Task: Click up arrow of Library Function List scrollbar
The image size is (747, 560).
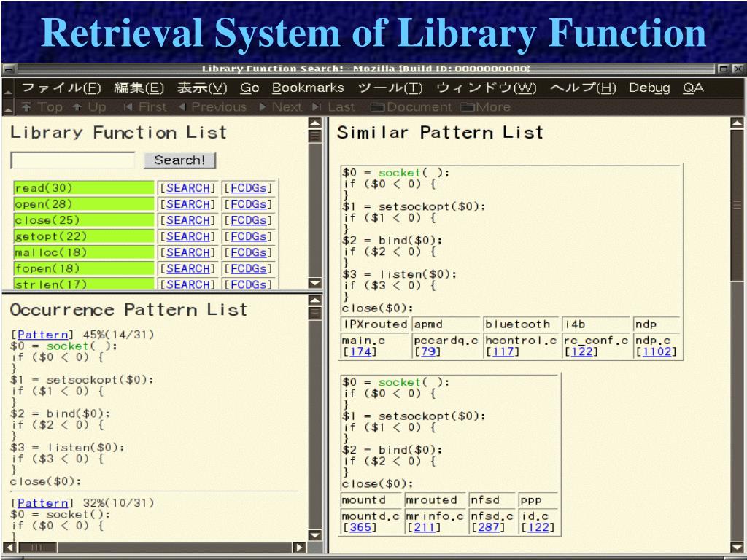Action: (315, 123)
